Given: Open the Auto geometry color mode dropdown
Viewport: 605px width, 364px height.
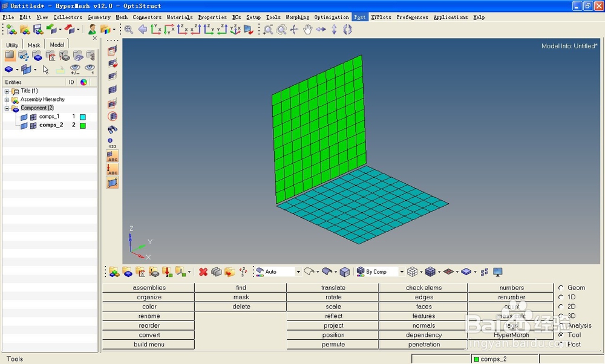Looking at the screenshot, I should (298, 272).
